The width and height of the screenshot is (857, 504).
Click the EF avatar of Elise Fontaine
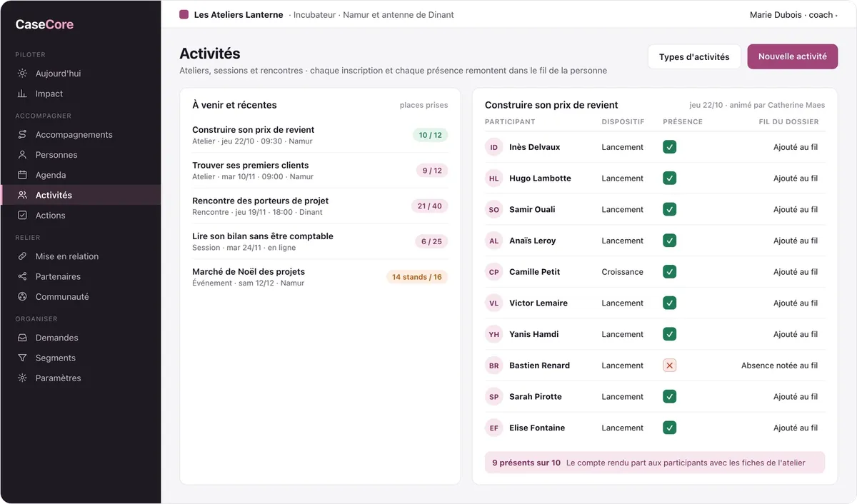pyautogui.click(x=494, y=428)
